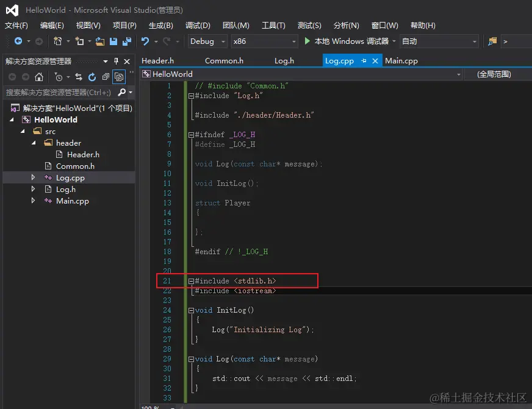This screenshot has height=409, width=532.
Task: Switch to the Main.cpp tab
Action: (x=401, y=61)
